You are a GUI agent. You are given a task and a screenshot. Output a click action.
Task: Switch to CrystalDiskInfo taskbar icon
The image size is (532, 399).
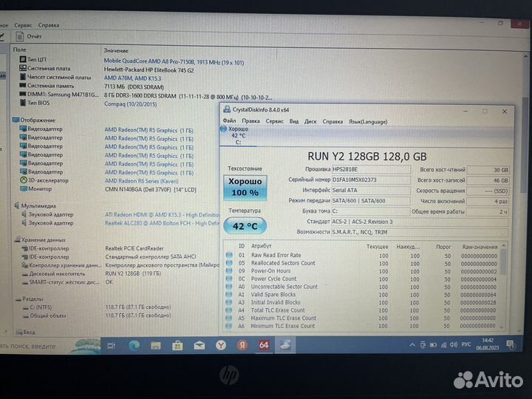(285, 345)
